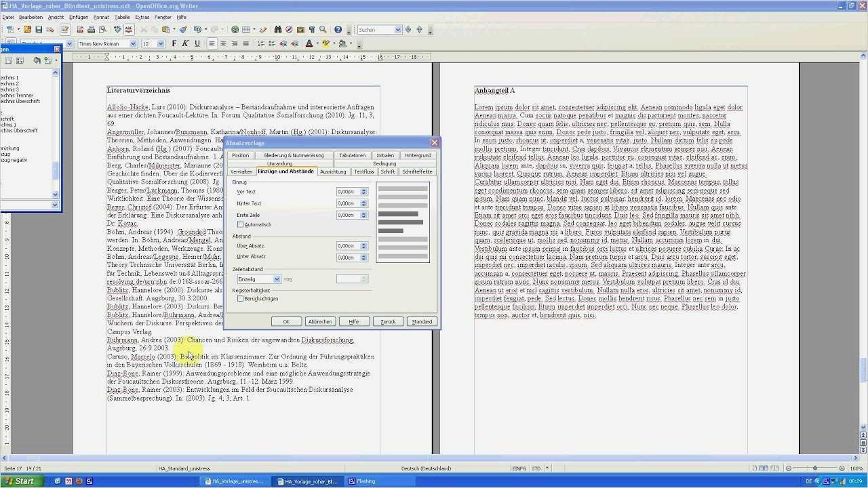
Task: Open the Extras menu
Action: pos(142,17)
